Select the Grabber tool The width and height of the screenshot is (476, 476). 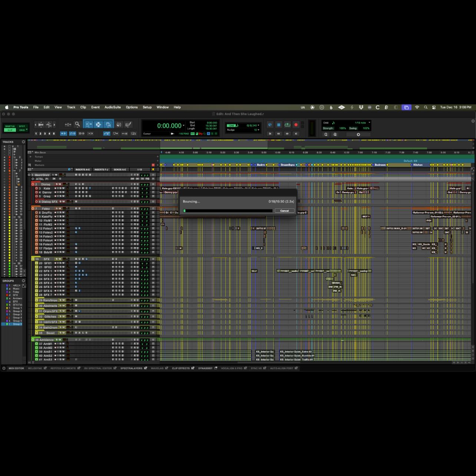[108, 124]
